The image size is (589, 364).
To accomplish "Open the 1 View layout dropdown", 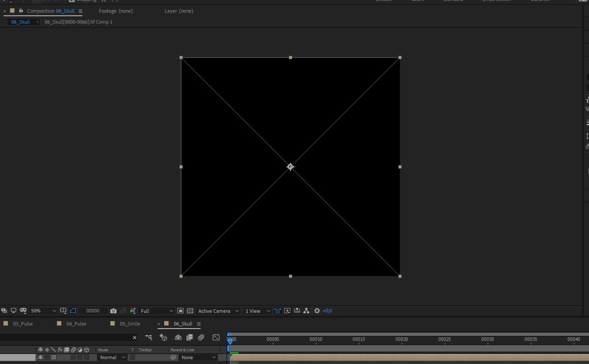I will point(258,311).
